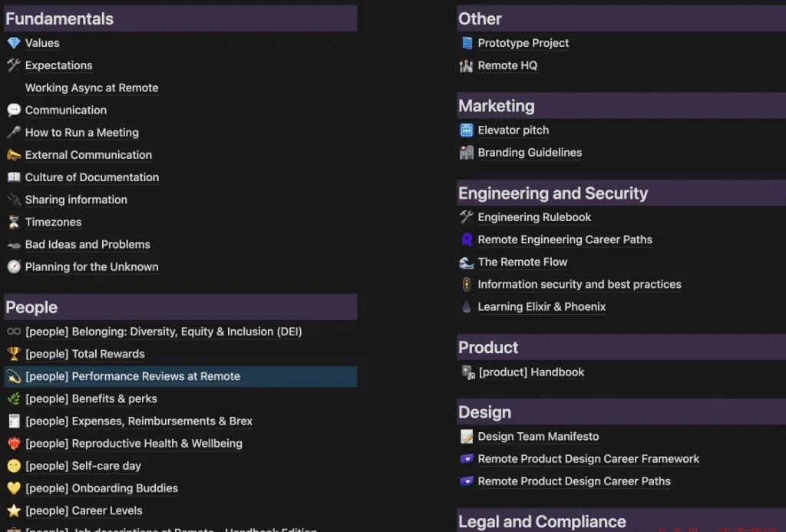Click the trophy icon beside Total Rewards
Screen dimensions: 786x532
click(13, 355)
